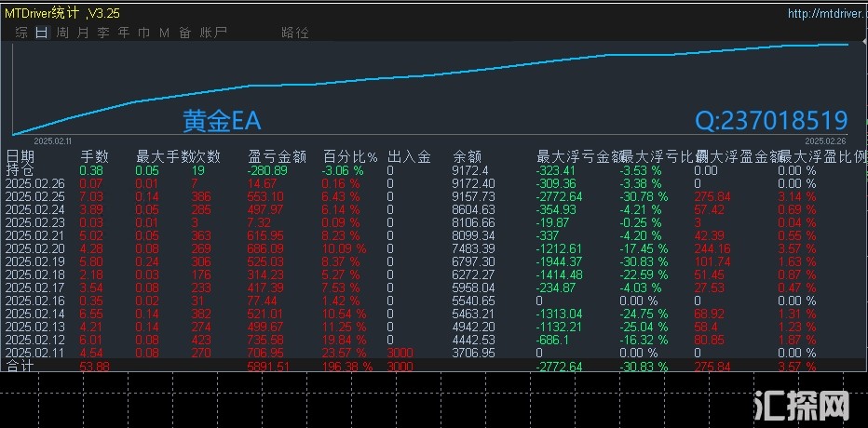
Task: Click the 日期 column header
Action: click(20, 157)
